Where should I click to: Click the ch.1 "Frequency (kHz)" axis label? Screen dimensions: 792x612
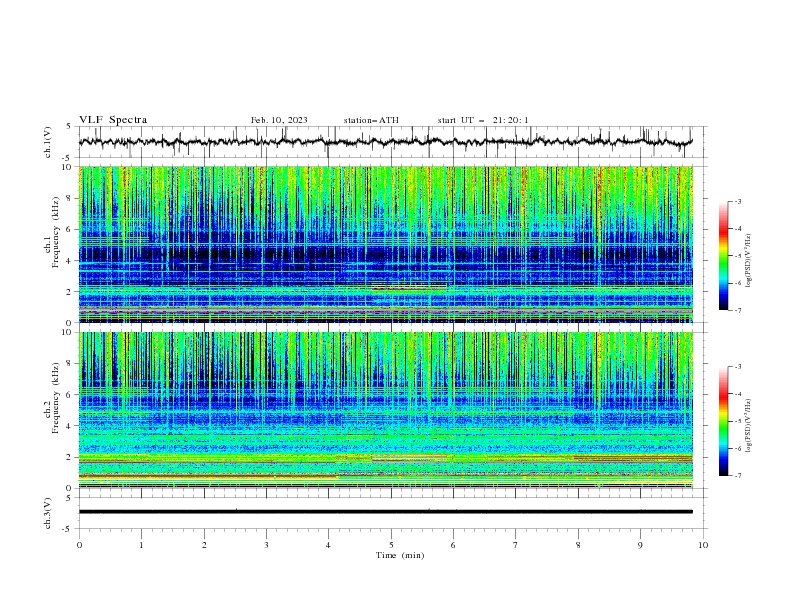(55, 233)
